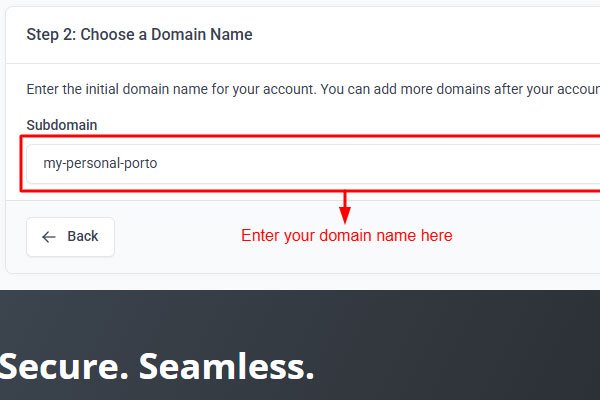This screenshot has width=600, height=400.
Task: Click the red 'Enter your domain name here' text
Action: (346, 236)
